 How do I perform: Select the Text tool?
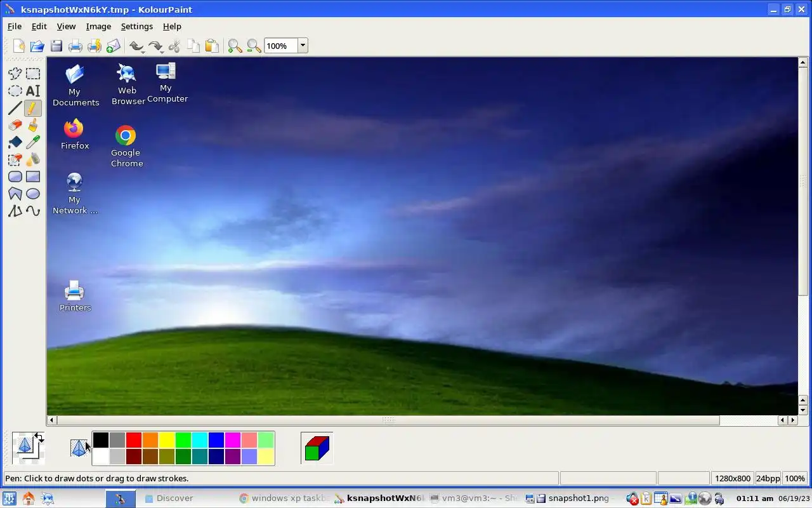33,91
